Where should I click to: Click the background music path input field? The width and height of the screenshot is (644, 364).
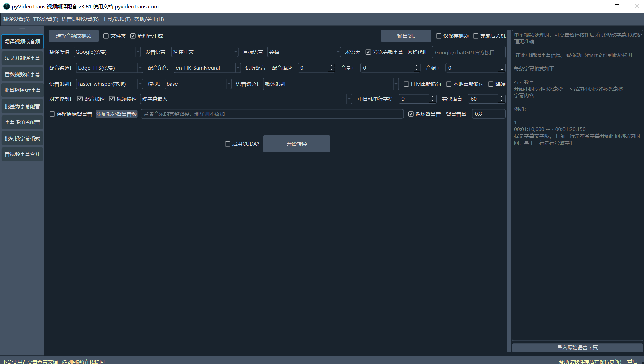tap(272, 114)
